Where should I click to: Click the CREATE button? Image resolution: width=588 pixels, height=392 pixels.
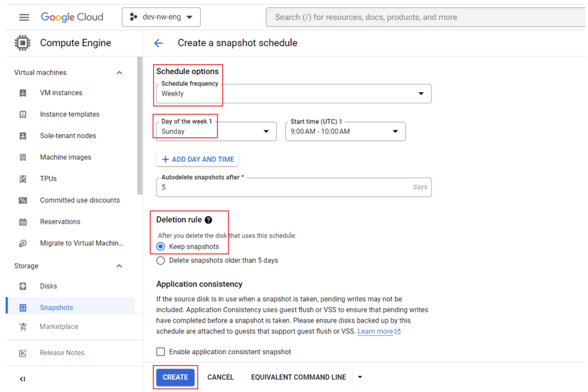[175, 377]
